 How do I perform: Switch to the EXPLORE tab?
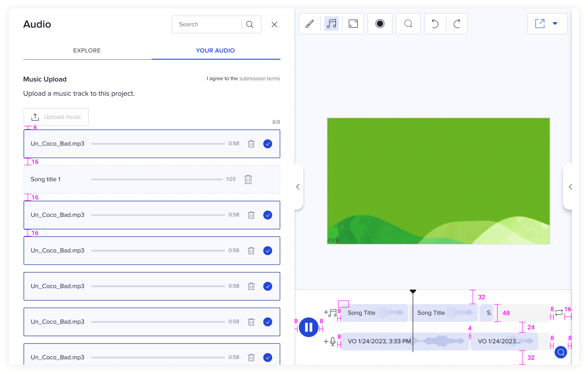pos(87,51)
